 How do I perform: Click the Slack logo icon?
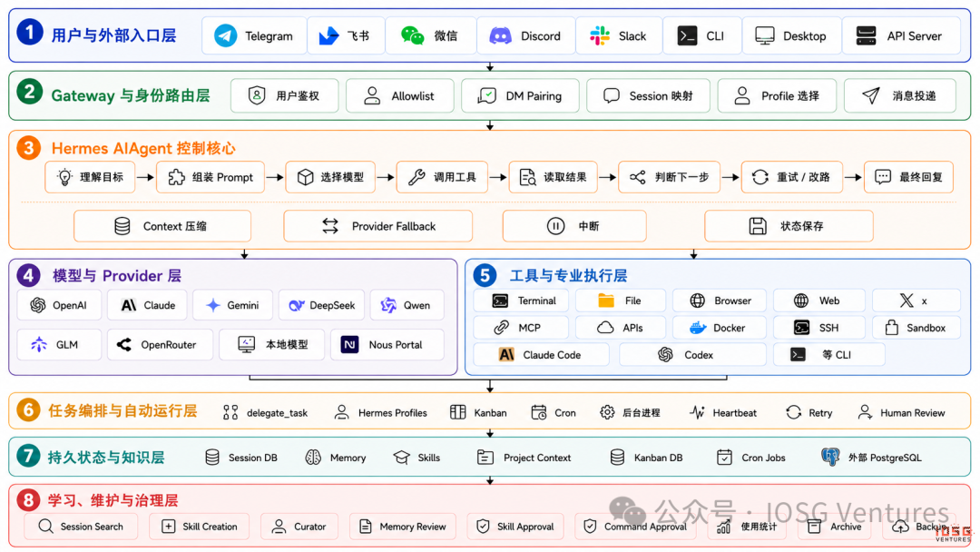pyautogui.click(x=600, y=35)
